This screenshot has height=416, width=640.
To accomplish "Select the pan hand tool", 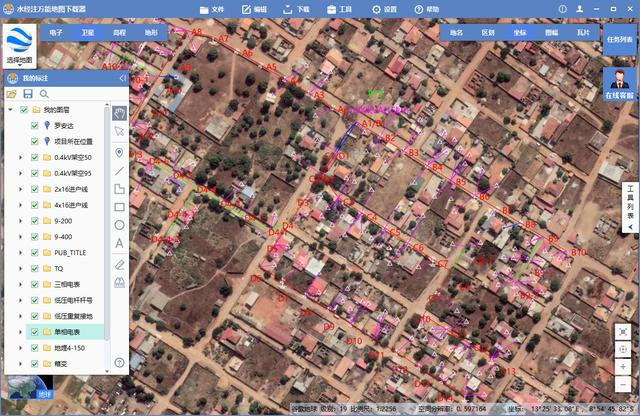I will point(119,113).
